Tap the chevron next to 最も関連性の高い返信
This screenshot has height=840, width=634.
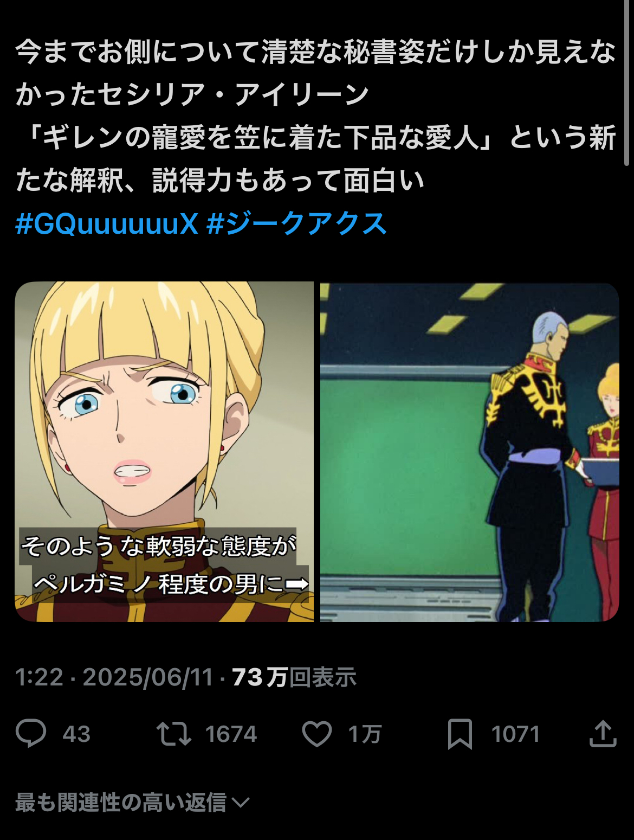(241, 803)
